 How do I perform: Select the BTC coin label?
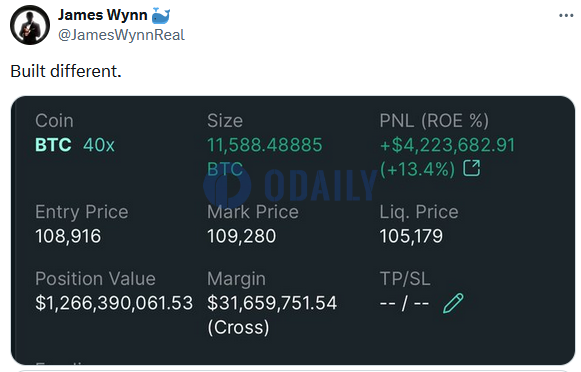[x=53, y=145]
